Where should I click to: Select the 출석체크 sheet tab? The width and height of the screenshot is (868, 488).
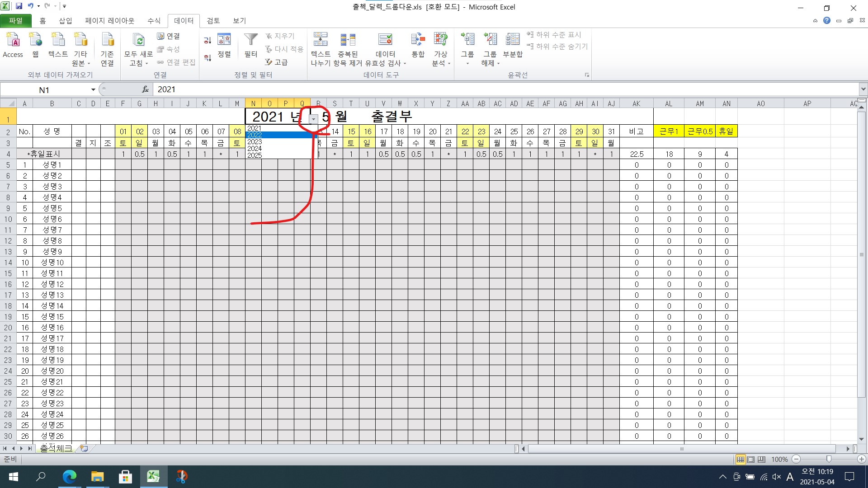click(56, 448)
